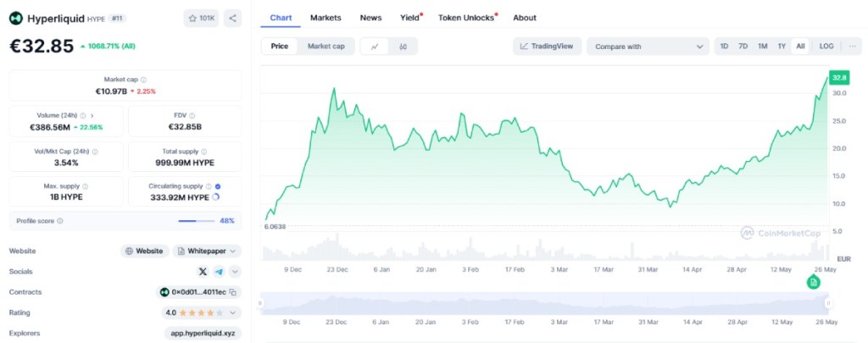Click the share icon next to watchlist
The height and width of the screenshot is (343, 868).
point(233,18)
